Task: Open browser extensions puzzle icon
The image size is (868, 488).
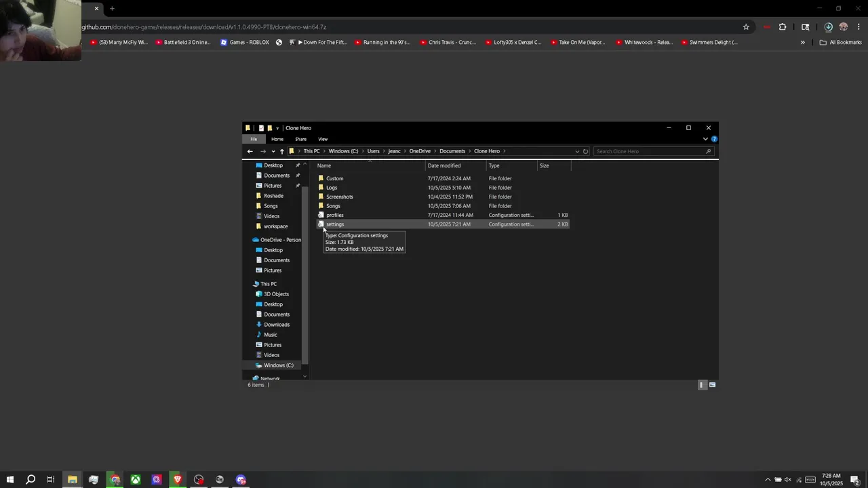Action: click(783, 27)
